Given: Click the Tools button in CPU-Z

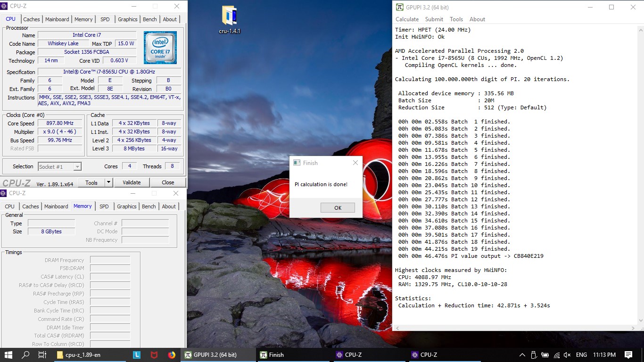Looking at the screenshot, I should coord(91,182).
